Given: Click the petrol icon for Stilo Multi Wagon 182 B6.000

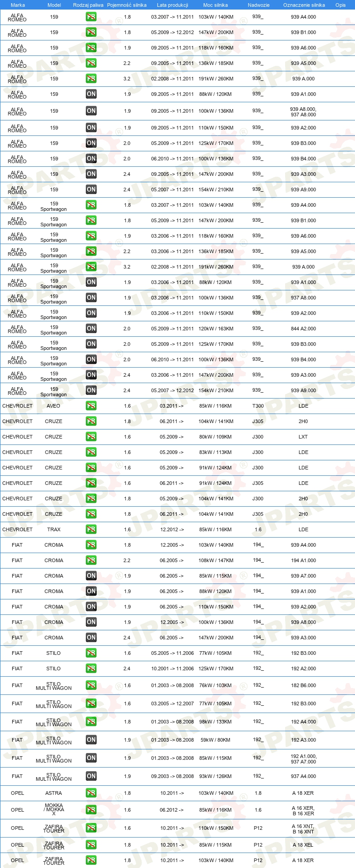Looking at the screenshot, I should (x=91, y=685).
